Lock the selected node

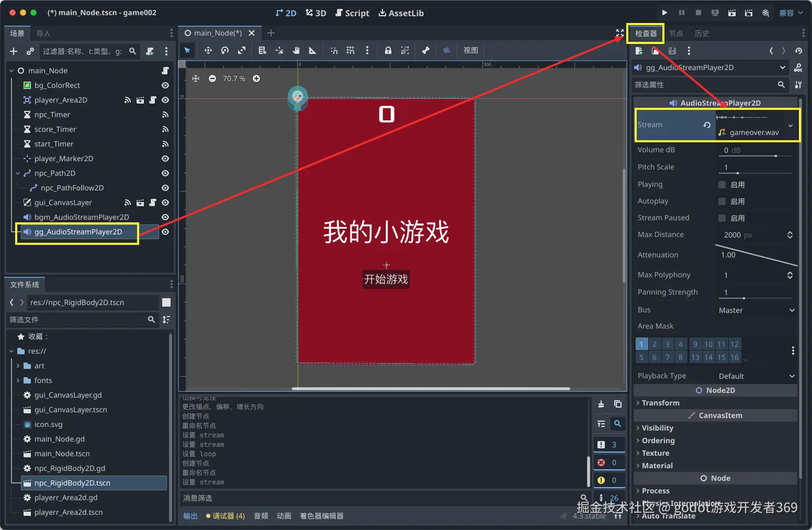(x=388, y=50)
